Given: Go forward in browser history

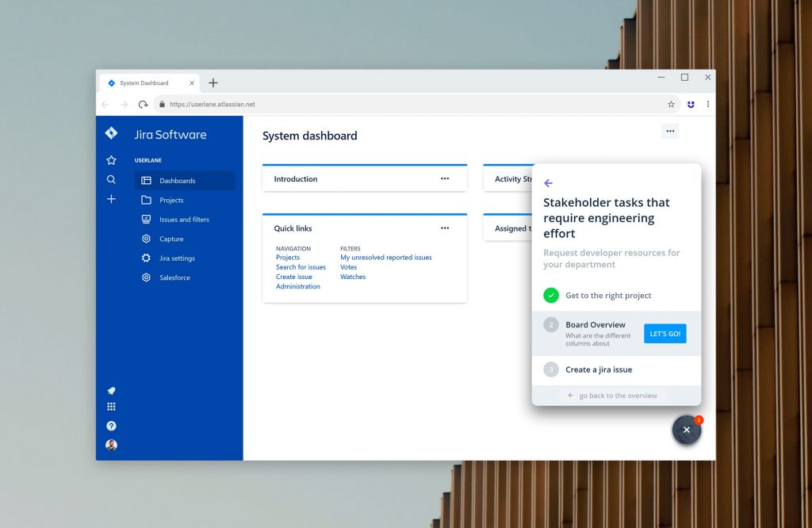Looking at the screenshot, I should (x=124, y=105).
